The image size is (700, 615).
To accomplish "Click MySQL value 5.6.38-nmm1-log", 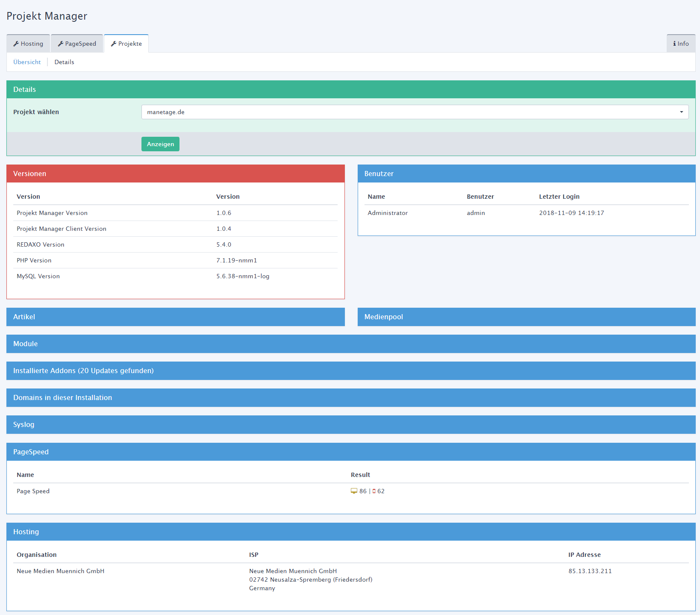I will pos(243,276).
